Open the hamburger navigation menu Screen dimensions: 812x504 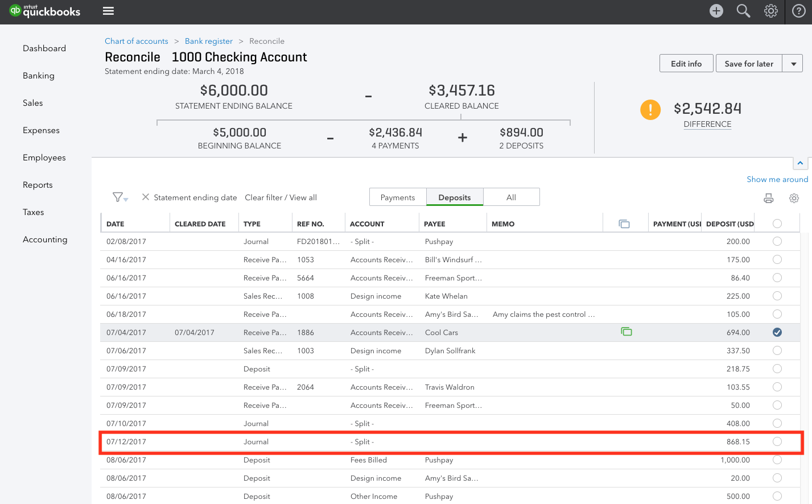coord(108,11)
